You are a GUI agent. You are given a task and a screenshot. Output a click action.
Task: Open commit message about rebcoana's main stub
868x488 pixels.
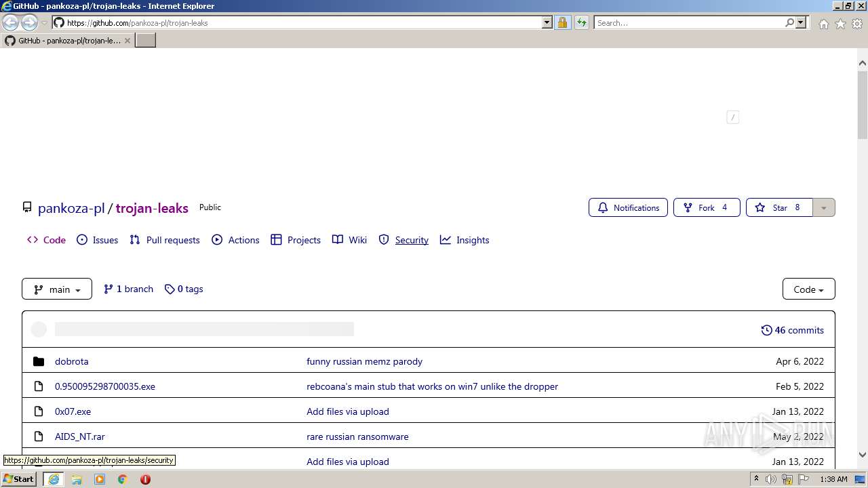click(x=432, y=386)
